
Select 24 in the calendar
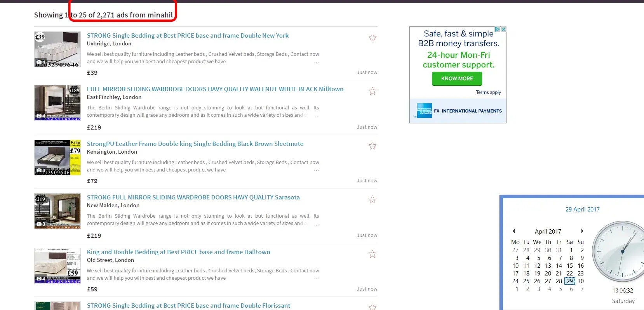(515, 281)
